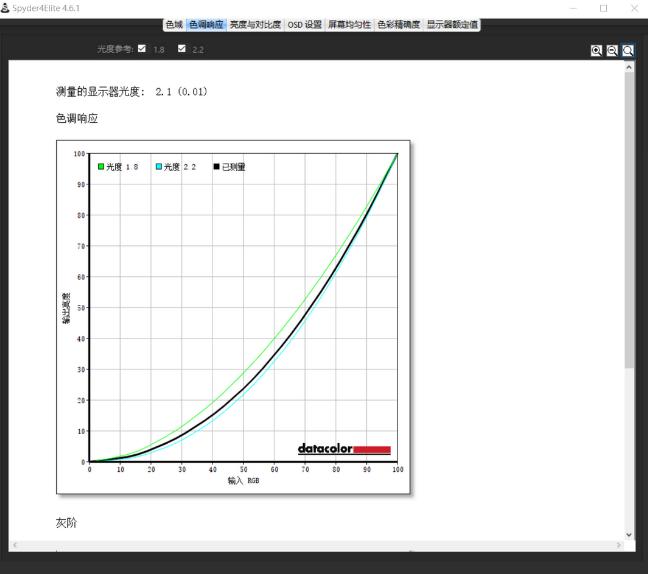648x574 pixels.
Task: Click the black 已测量 legend swatch
Action: [216, 167]
